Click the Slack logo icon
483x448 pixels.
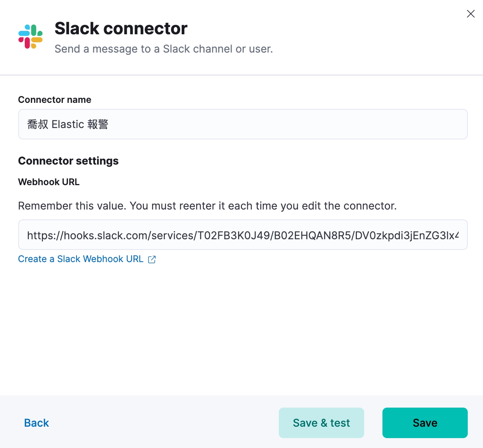pos(30,37)
